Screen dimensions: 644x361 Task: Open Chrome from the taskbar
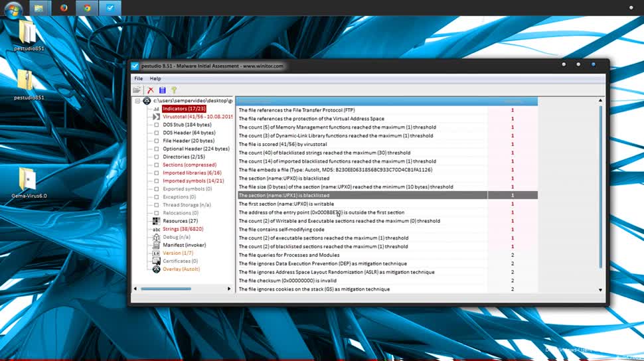pyautogui.click(x=87, y=8)
